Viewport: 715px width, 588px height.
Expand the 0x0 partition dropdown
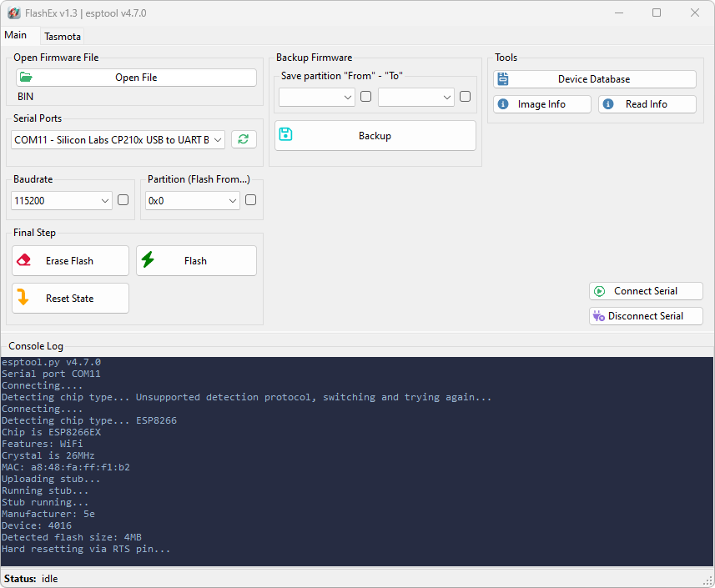point(192,201)
